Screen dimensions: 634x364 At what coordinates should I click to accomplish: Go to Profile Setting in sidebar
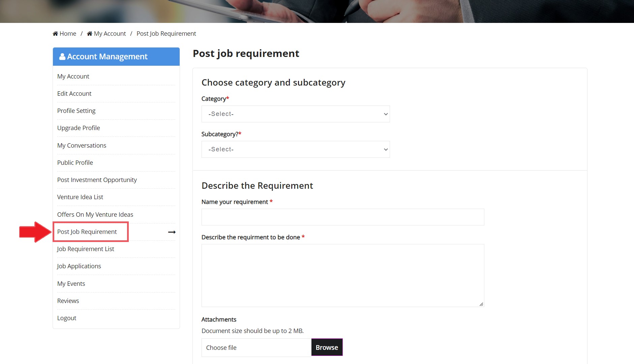tap(77, 111)
